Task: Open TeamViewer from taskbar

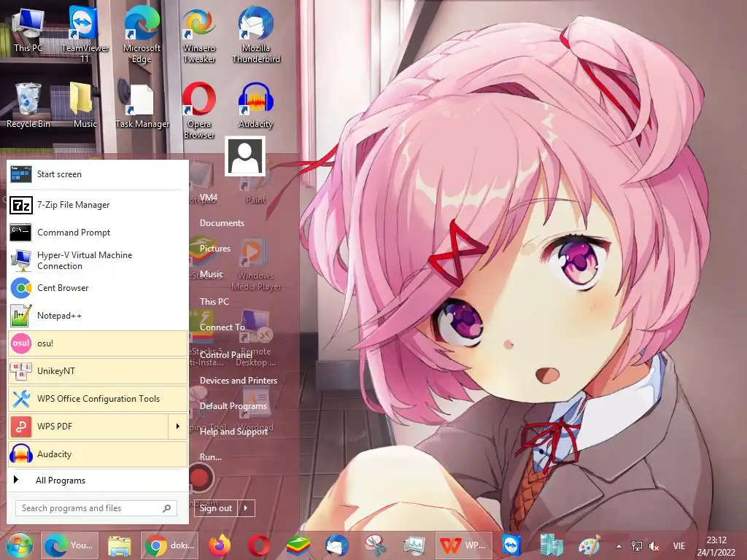Action: pyautogui.click(x=511, y=545)
